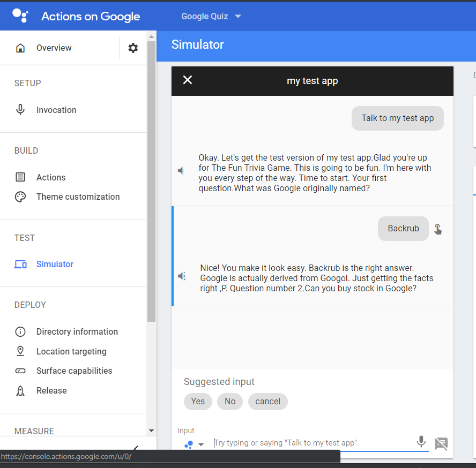Image resolution: width=476 pixels, height=468 pixels.
Task: Open Directory information
Action: click(77, 331)
